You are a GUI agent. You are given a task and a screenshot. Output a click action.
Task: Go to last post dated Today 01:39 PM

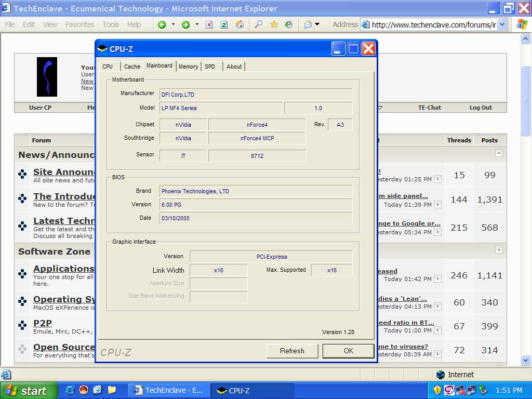pos(438,205)
